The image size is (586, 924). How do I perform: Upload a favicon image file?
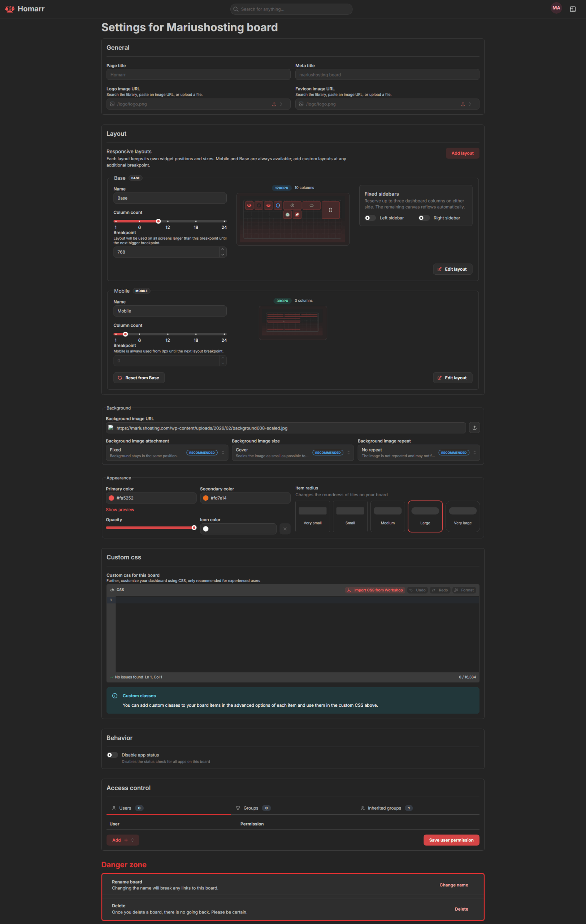[463, 104]
